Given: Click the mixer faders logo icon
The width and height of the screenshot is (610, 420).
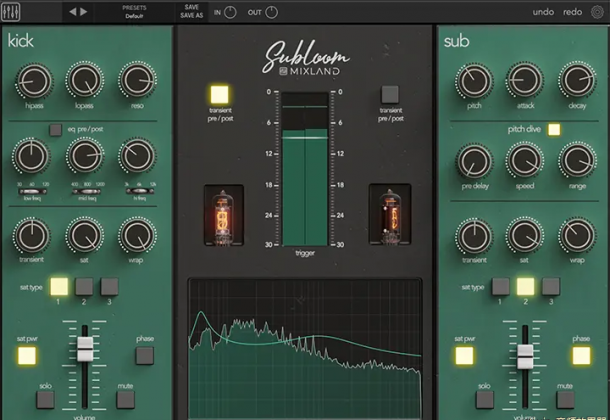Looking at the screenshot, I should (x=11, y=12).
